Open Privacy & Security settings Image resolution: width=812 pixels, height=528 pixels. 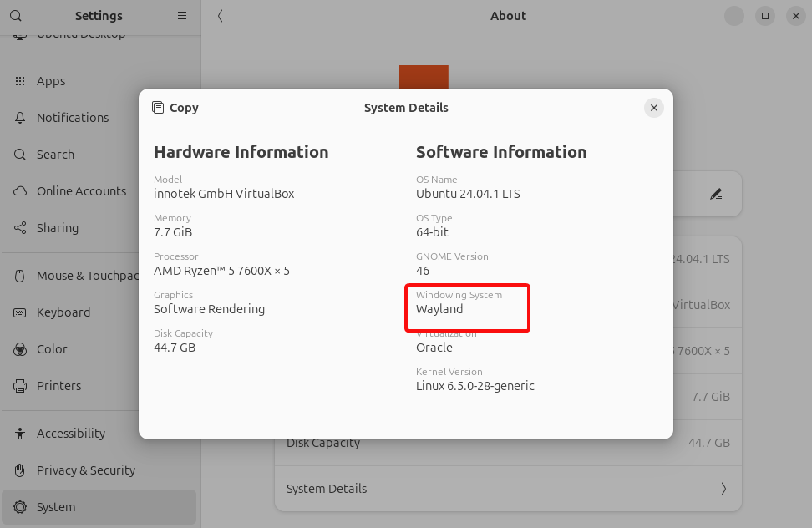(x=99, y=470)
